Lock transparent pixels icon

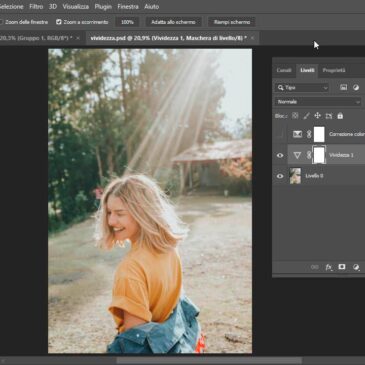pyautogui.click(x=295, y=116)
